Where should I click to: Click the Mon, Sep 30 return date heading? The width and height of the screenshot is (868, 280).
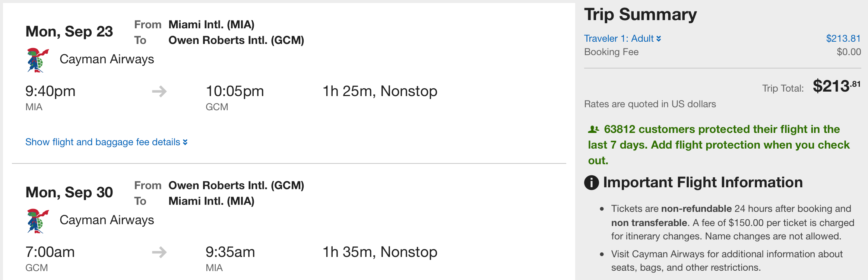pyautogui.click(x=69, y=192)
